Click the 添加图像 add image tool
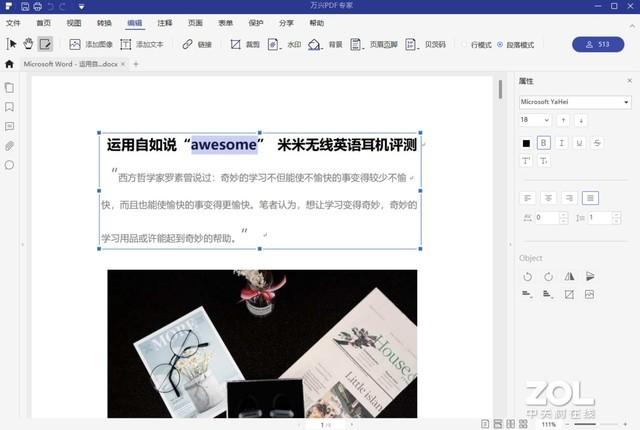640x430 pixels. coord(91,44)
